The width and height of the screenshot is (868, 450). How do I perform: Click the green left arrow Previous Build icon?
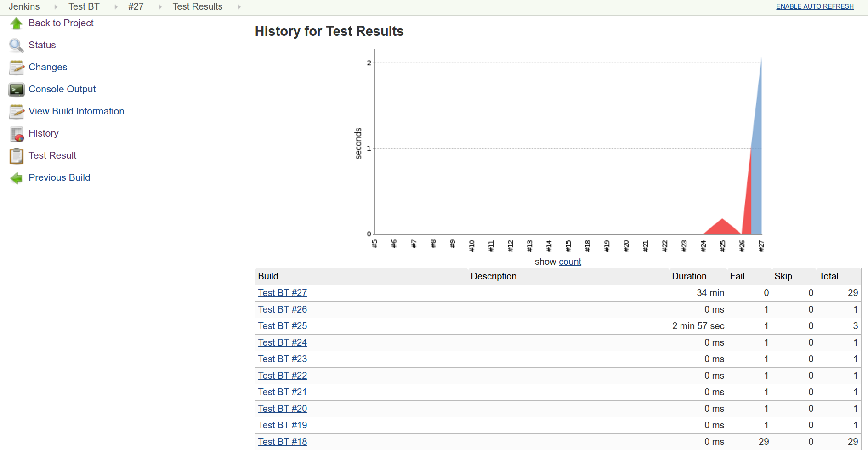tap(16, 177)
